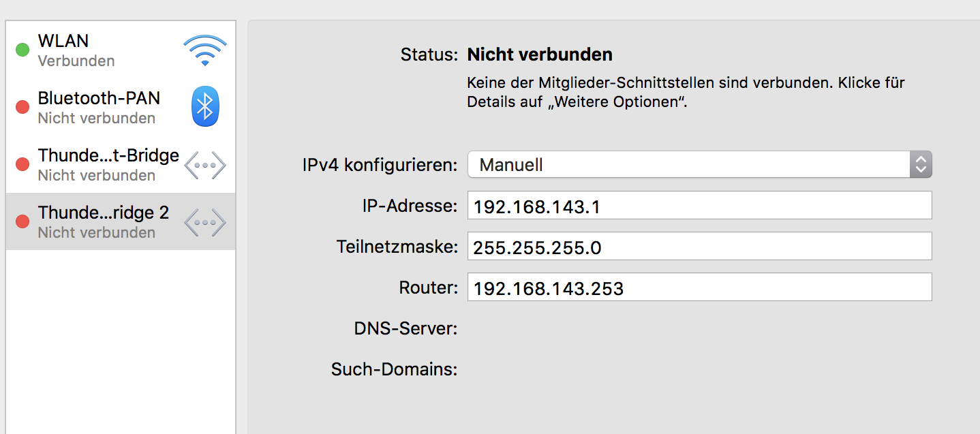Click the blue Bluetooth icon
This screenshot has width=980, height=434.
(x=204, y=107)
